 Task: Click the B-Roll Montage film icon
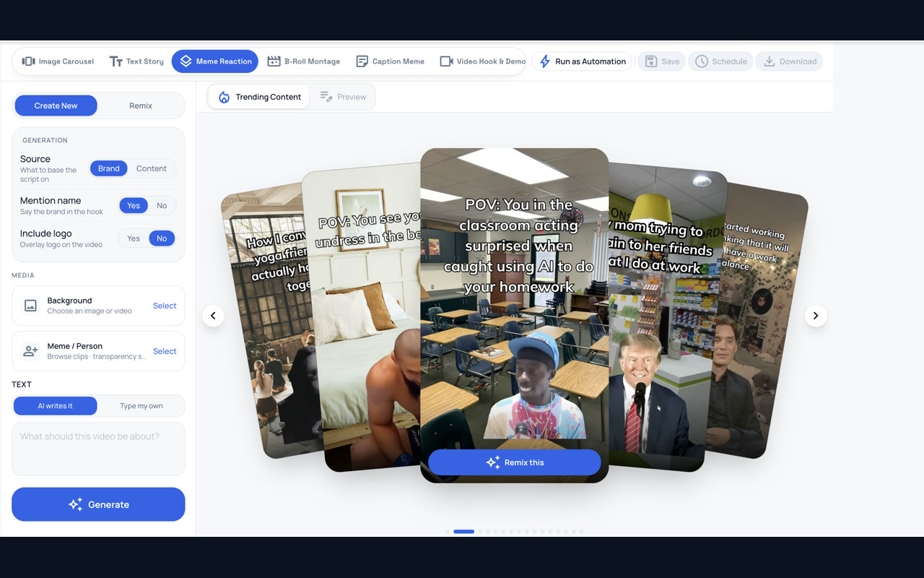click(x=274, y=61)
